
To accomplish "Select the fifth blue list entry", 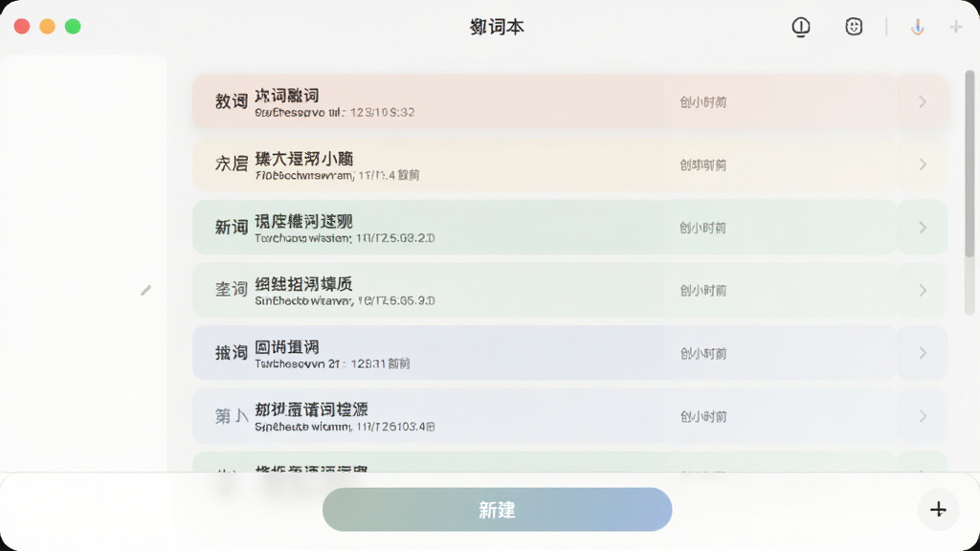I will [x=545, y=353].
